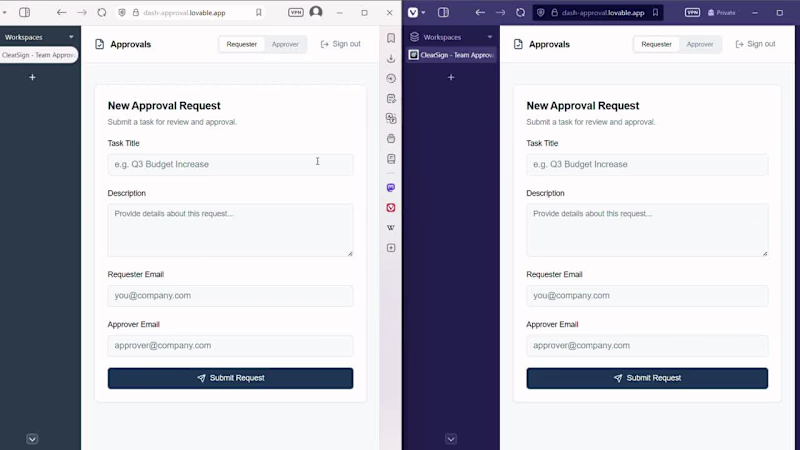Open Translate panel in left window sidebar
The height and width of the screenshot is (450, 800).
[x=391, y=118]
